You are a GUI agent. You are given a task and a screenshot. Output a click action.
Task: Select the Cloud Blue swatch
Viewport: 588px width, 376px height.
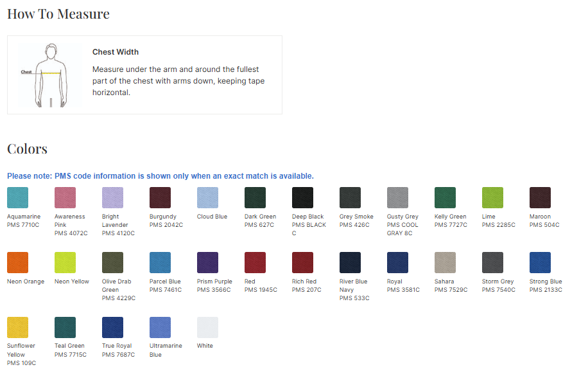[207, 198]
